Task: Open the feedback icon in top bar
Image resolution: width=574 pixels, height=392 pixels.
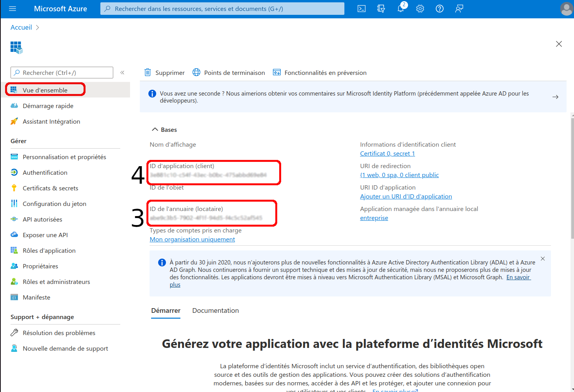Action: [x=459, y=9]
